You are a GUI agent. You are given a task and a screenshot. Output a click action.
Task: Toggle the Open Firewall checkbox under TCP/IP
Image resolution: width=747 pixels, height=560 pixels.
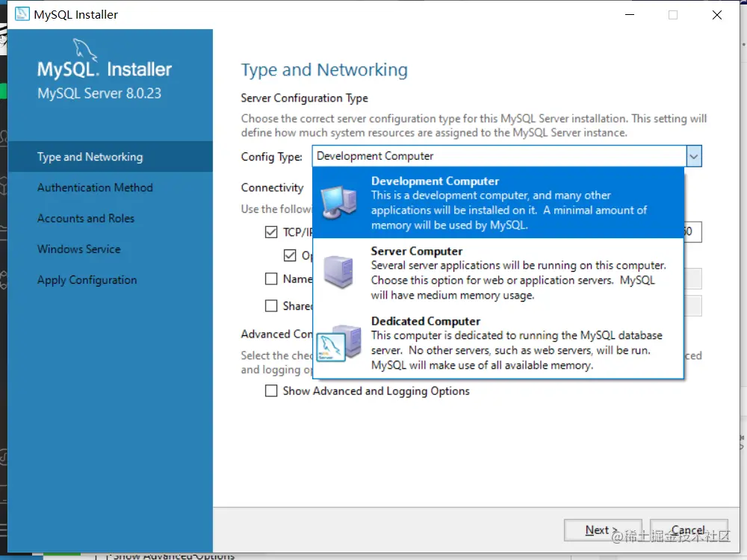(x=290, y=255)
